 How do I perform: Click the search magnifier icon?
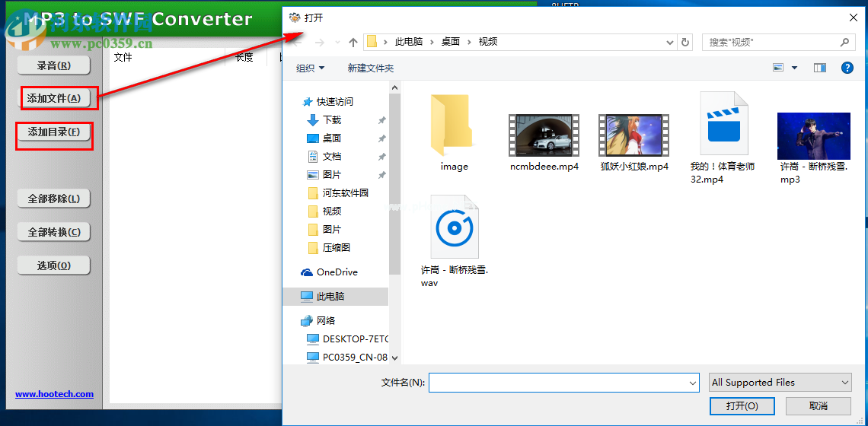click(x=844, y=42)
